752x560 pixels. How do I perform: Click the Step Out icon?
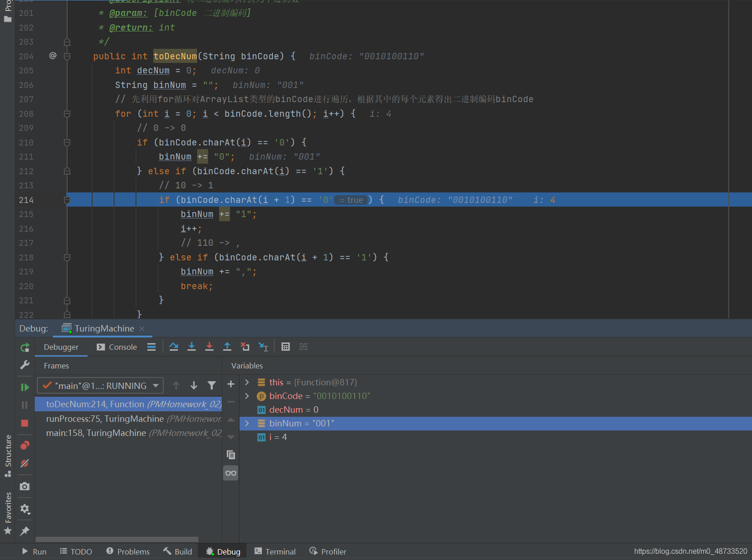(x=227, y=347)
